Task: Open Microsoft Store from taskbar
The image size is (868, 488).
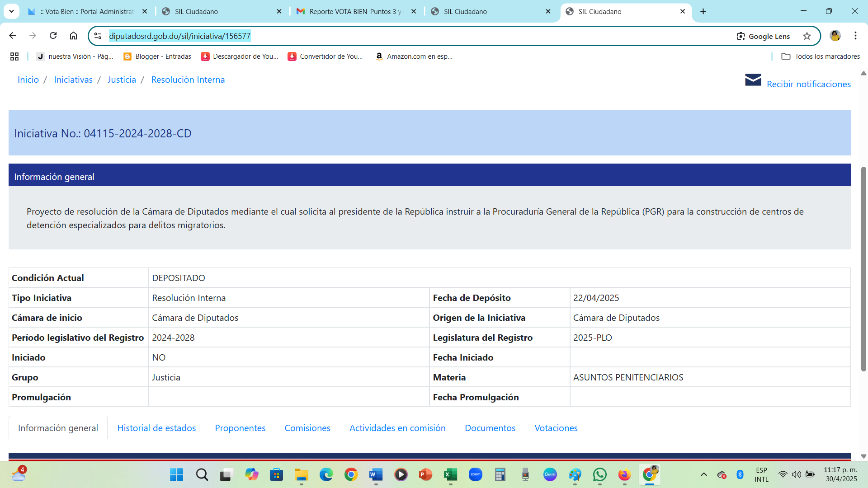Action: 276,474
